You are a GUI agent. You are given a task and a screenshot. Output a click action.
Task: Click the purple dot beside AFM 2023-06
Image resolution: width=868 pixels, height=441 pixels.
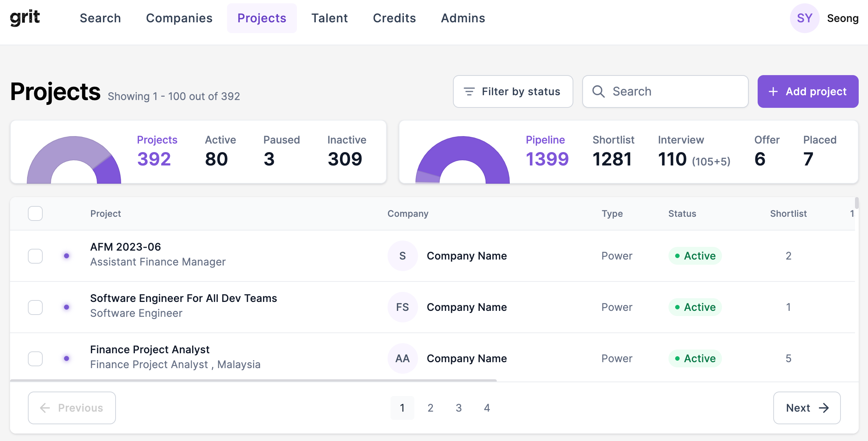67,256
